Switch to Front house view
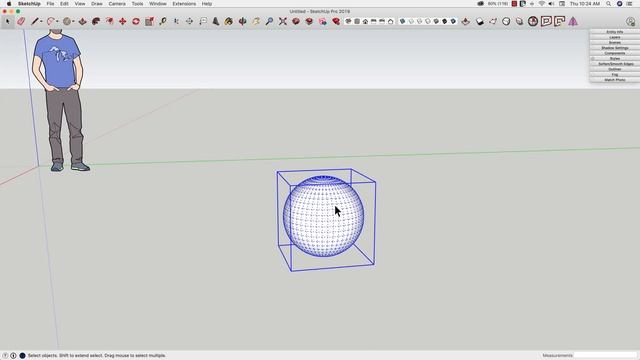Image resolution: width=640 pixels, height=360 pixels. point(365,21)
